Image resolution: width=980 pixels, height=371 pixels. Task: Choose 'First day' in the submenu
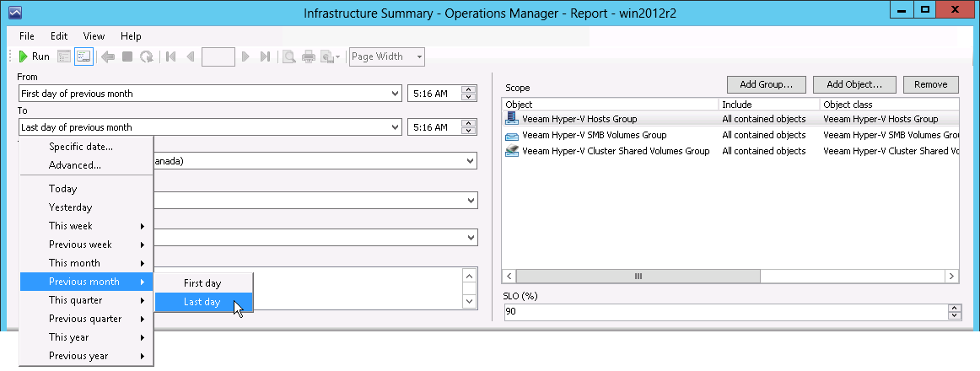[x=204, y=283]
